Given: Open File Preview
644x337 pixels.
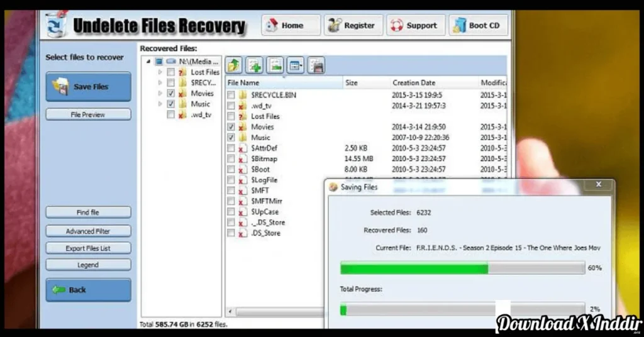Looking at the screenshot, I should pyautogui.click(x=88, y=114).
